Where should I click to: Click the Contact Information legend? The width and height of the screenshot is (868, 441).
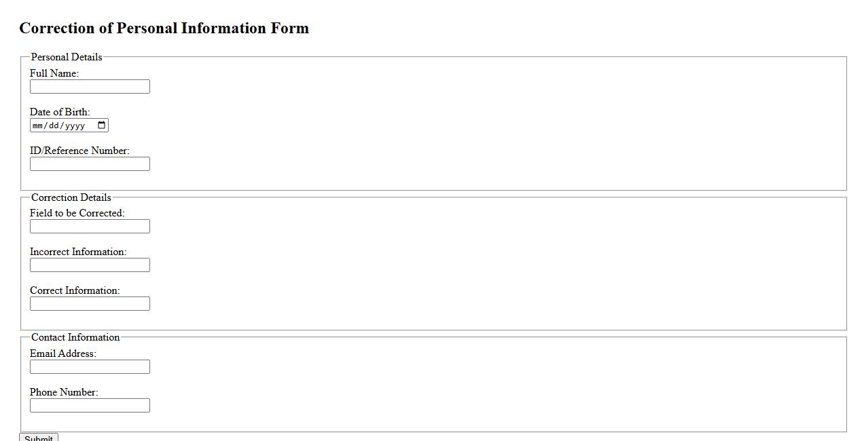coord(75,337)
